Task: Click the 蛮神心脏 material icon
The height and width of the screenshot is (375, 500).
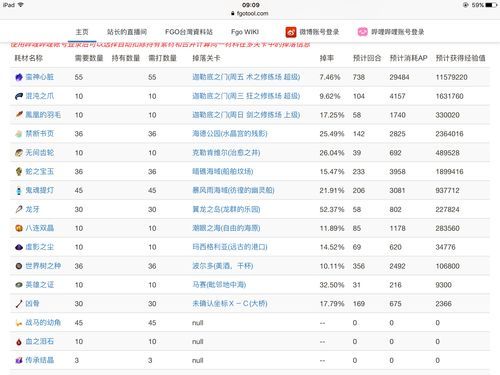Action: pyautogui.click(x=19, y=77)
